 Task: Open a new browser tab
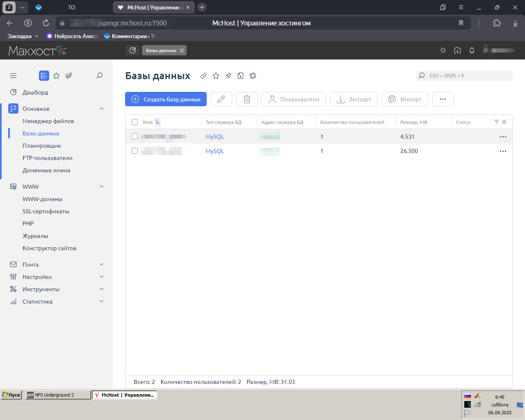[202, 7]
